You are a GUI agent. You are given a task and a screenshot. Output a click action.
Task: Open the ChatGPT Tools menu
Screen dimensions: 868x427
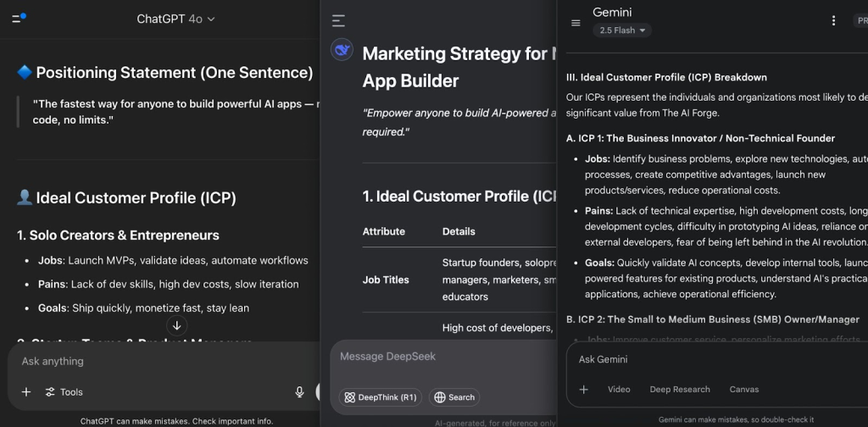64,392
